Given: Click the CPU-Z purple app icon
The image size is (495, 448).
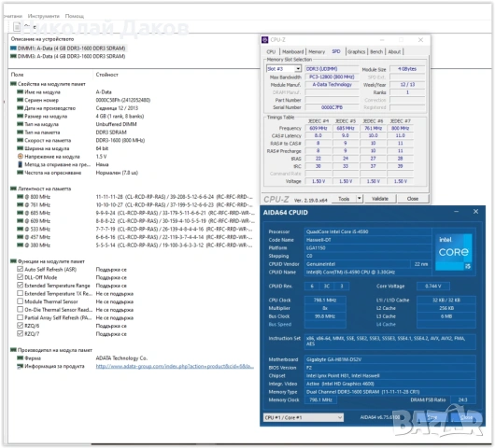Looking at the screenshot, I should tap(265, 40).
